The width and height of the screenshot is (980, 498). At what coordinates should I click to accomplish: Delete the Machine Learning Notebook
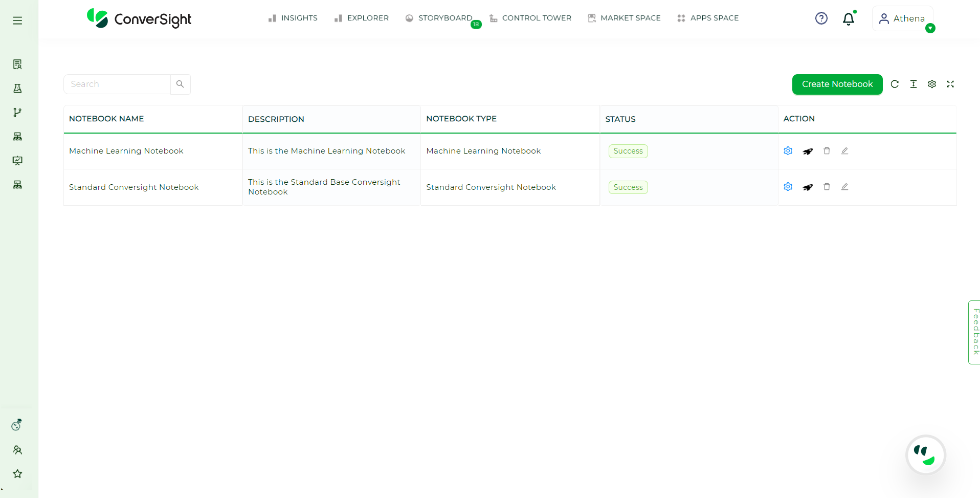(x=827, y=151)
